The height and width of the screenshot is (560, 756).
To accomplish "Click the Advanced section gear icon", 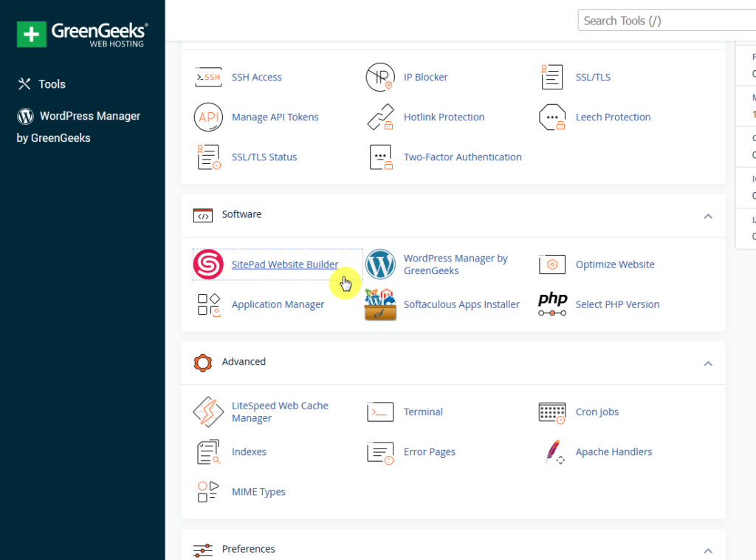I will pos(203,363).
